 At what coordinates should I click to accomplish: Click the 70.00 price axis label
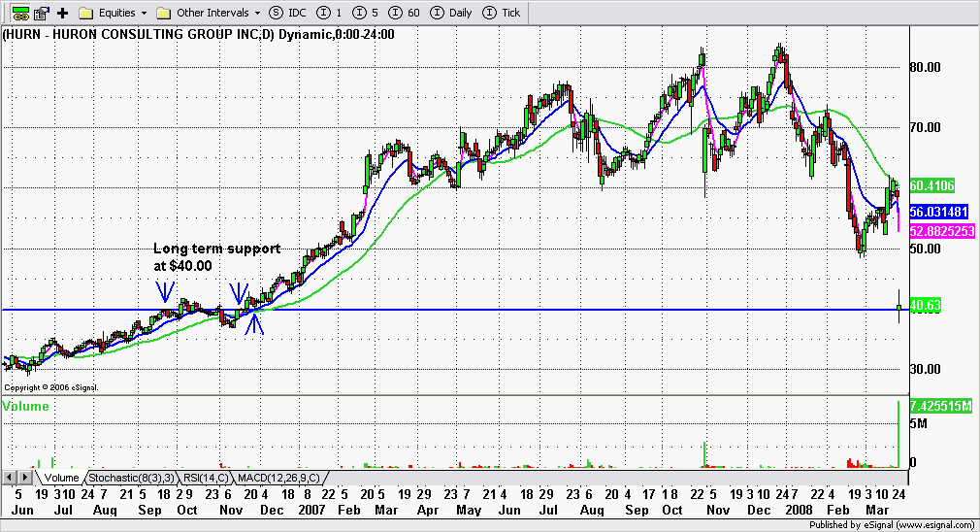pyautogui.click(x=925, y=127)
